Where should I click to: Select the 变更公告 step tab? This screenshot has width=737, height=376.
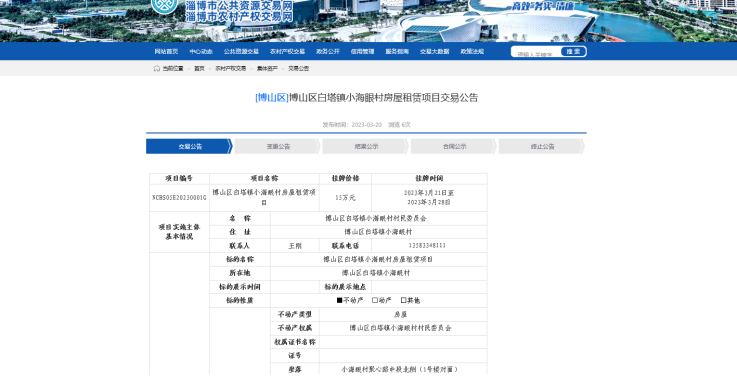point(278,147)
